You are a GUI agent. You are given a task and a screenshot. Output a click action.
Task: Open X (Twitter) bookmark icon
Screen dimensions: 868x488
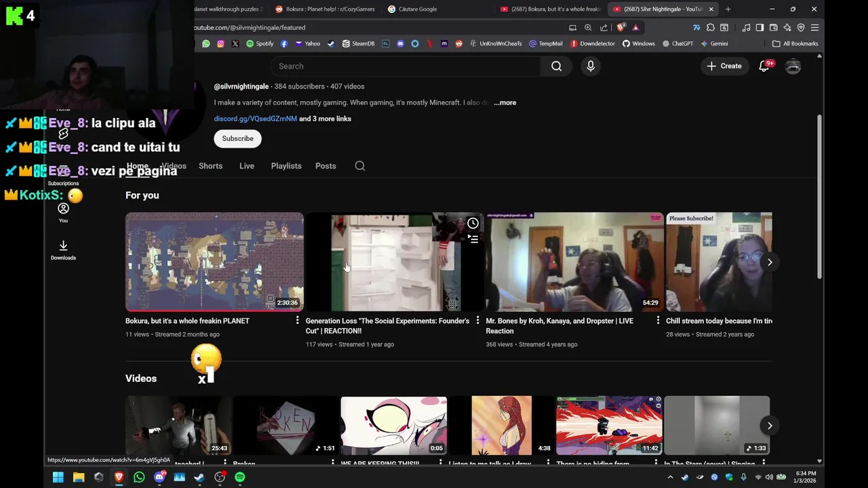point(235,43)
